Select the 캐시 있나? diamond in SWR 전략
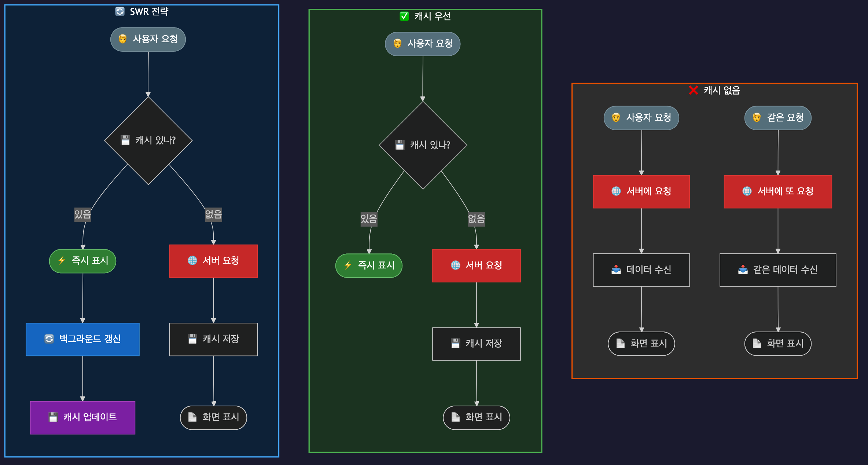Screen dimensions: 868x465 [x=148, y=140]
